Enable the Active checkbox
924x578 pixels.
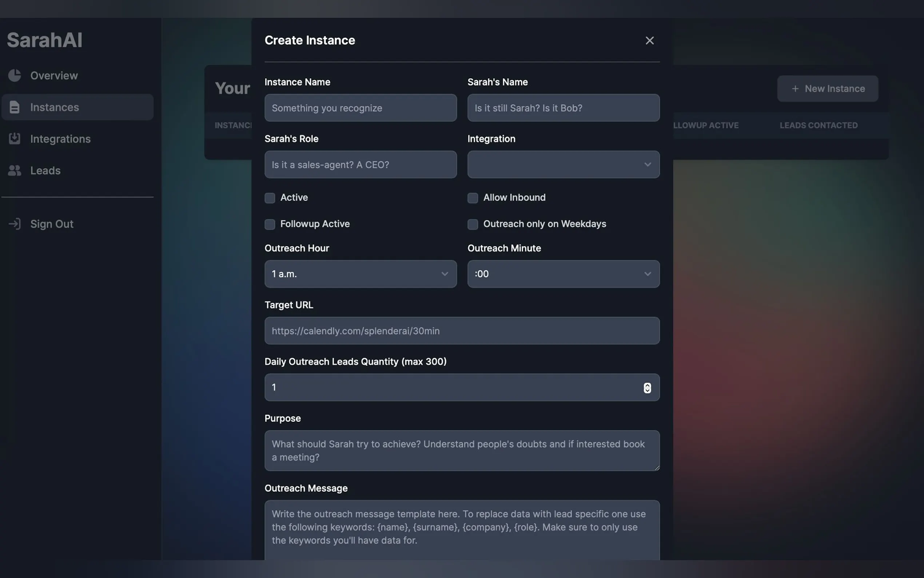[270, 198]
